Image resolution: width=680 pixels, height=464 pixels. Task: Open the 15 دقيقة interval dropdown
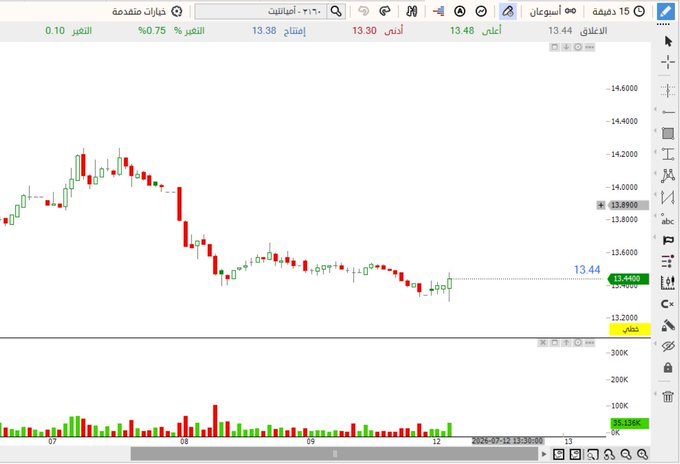618,11
